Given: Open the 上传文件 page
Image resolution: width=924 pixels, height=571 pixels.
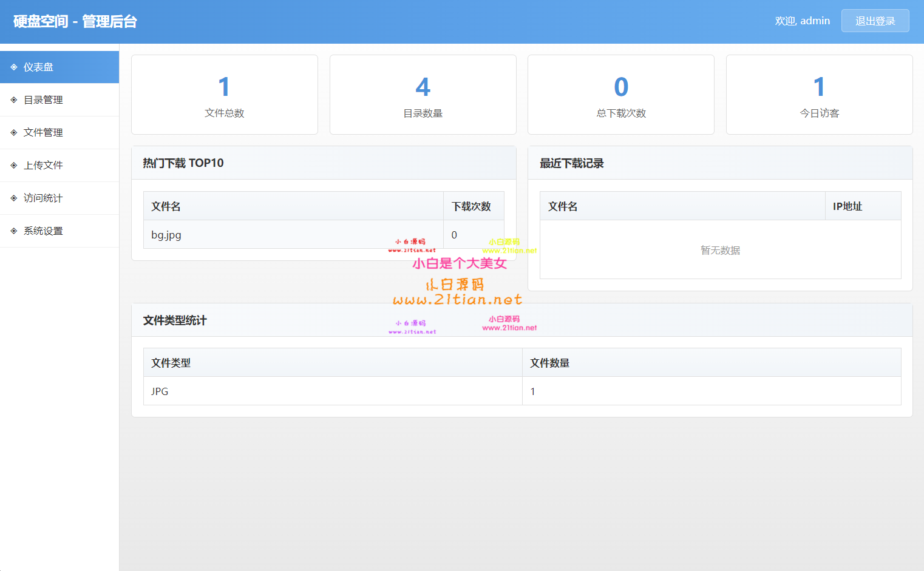Looking at the screenshot, I should 43,166.
